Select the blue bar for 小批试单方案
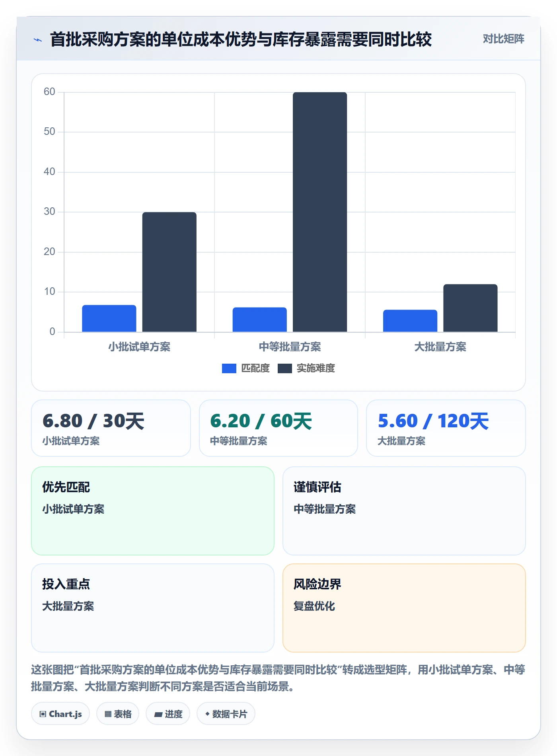557x756 pixels. click(x=109, y=318)
